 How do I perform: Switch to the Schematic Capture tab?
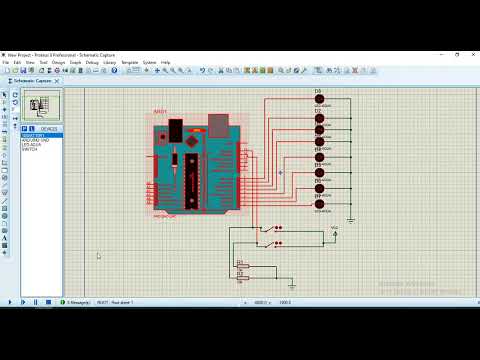point(32,81)
